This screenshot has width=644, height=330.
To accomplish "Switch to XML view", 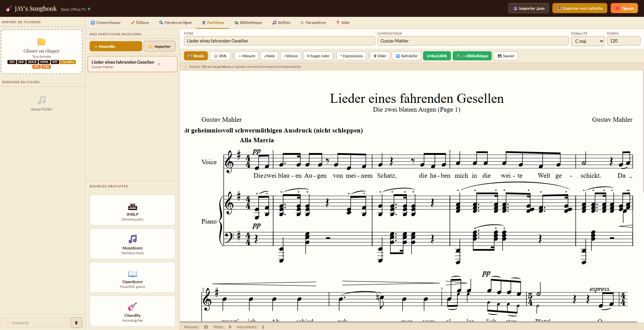I will tap(220, 56).
